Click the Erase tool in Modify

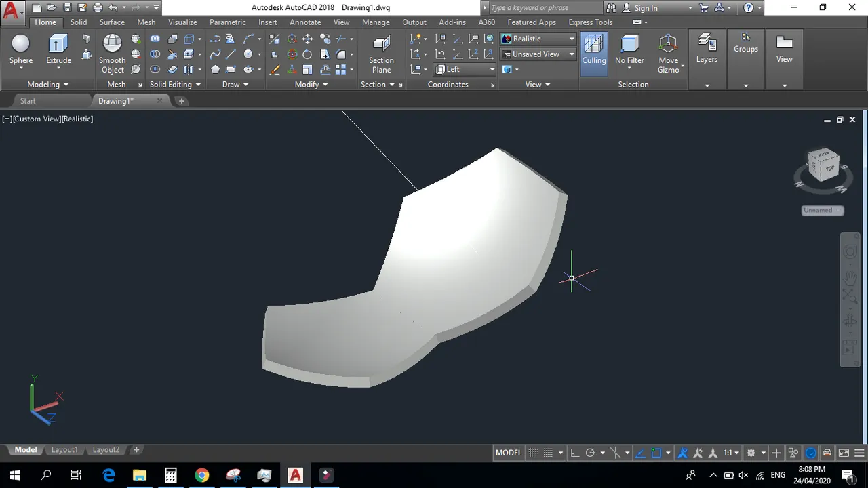pos(275,69)
